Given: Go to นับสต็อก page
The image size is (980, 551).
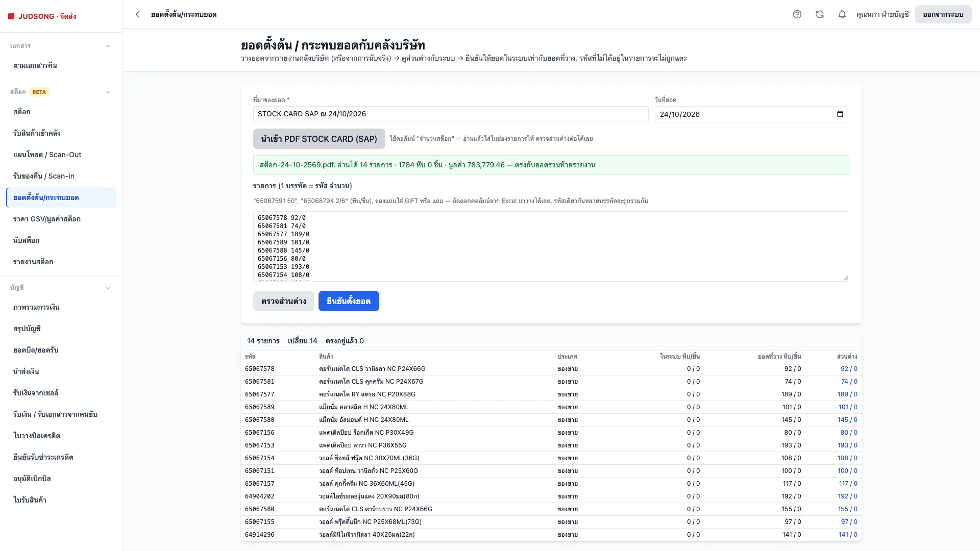Looking at the screenshot, I should (x=61, y=240).
